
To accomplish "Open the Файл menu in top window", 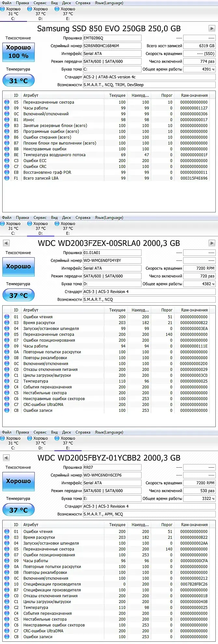I will [x=7, y=3].
